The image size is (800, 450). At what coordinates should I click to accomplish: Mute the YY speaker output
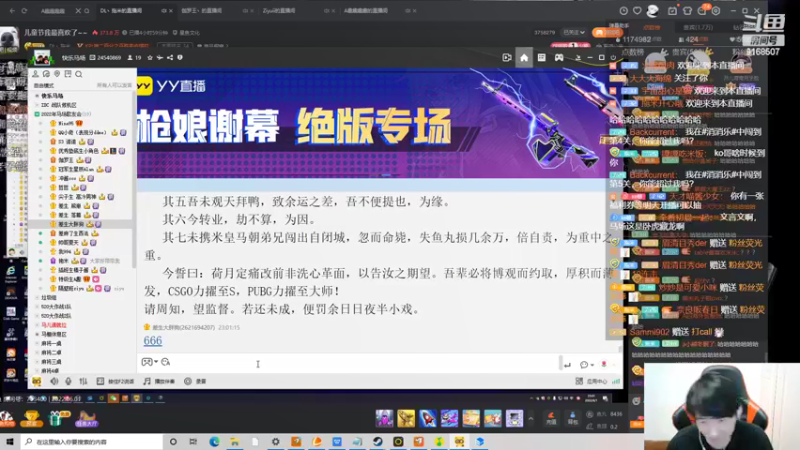click(x=54, y=381)
